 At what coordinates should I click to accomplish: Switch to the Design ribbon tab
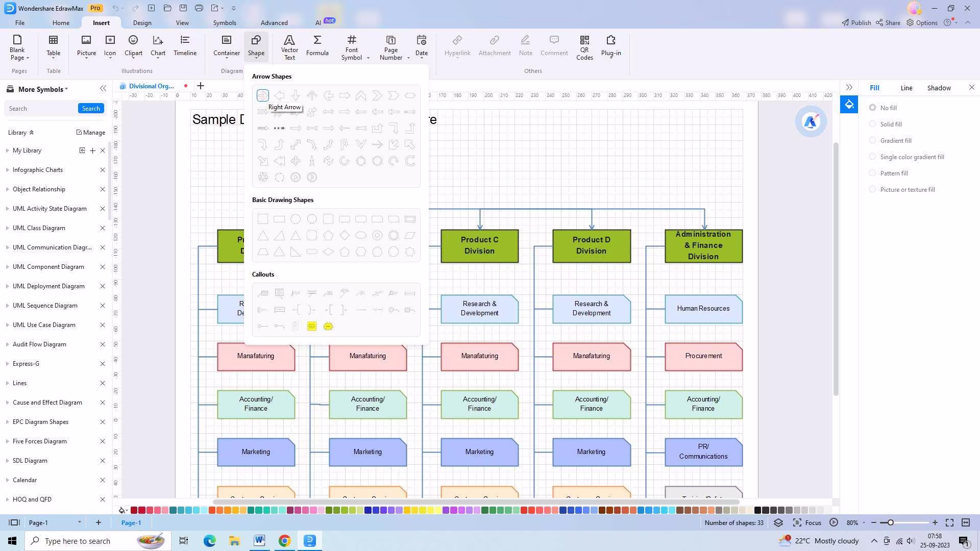[x=142, y=23]
